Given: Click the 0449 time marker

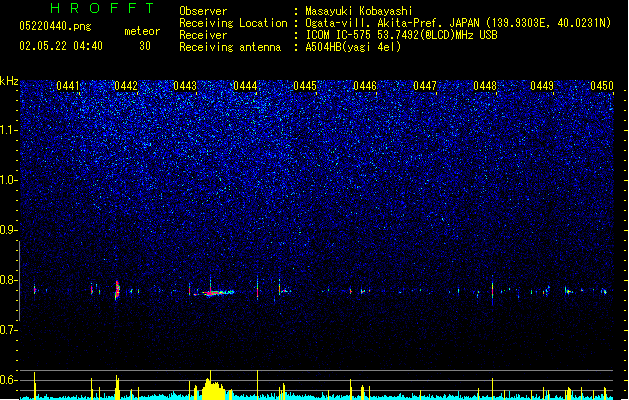Looking at the screenshot, I should pyautogui.click(x=542, y=86).
